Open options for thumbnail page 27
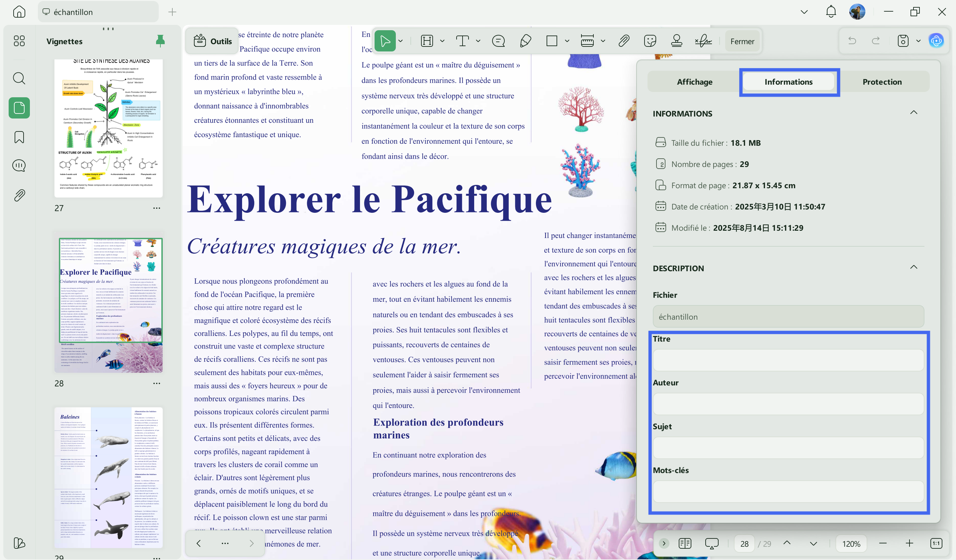This screenshot has width=956, height=560. (x=157, y=208)
